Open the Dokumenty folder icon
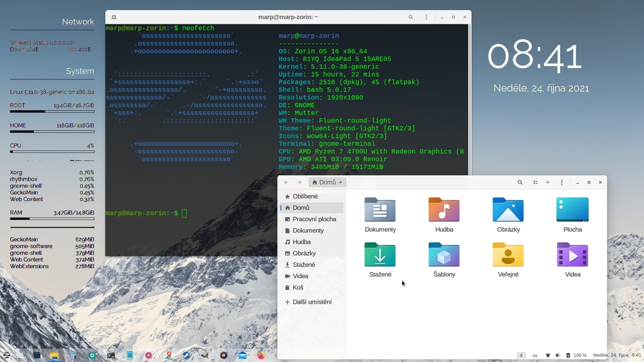The height and width of the screenshot is (362, 644). coord(380,209)
